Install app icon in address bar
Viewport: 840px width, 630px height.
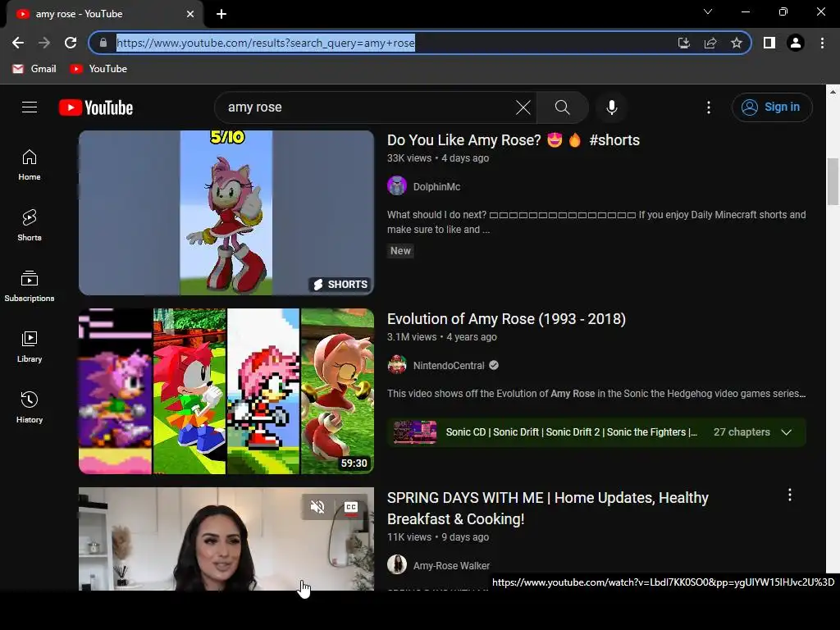pos(683,43)
